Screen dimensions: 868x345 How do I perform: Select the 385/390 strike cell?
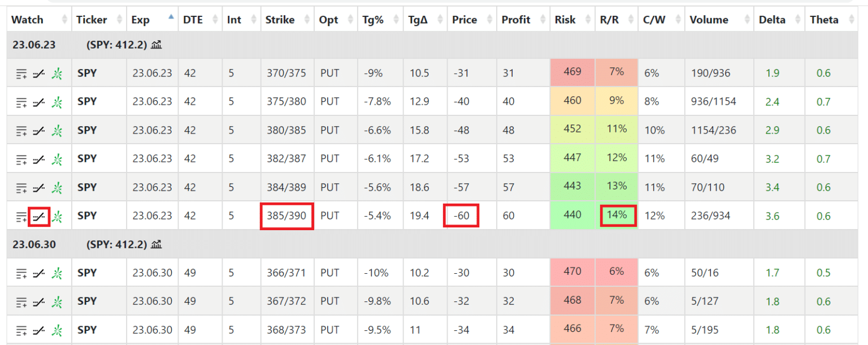coord(287,216)
